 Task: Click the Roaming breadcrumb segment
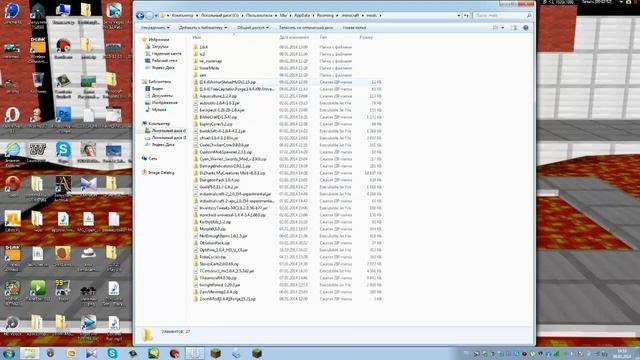pos(325,16)
